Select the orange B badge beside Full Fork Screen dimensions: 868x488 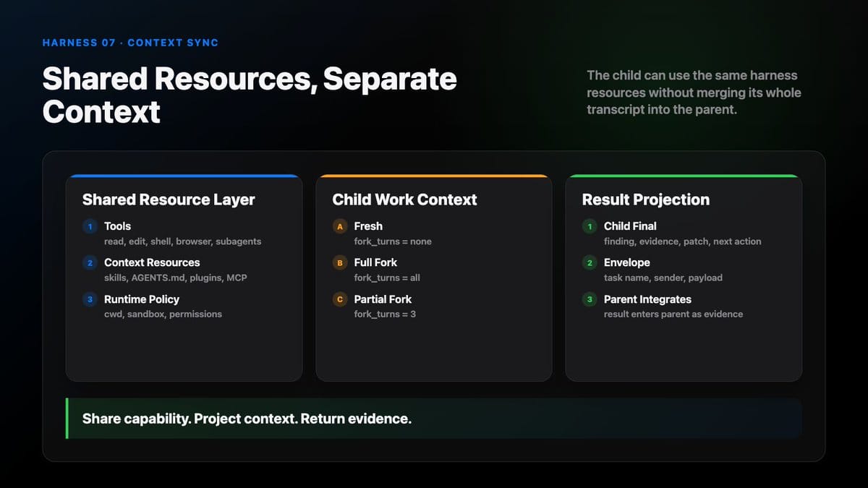(x=340, y=262)
